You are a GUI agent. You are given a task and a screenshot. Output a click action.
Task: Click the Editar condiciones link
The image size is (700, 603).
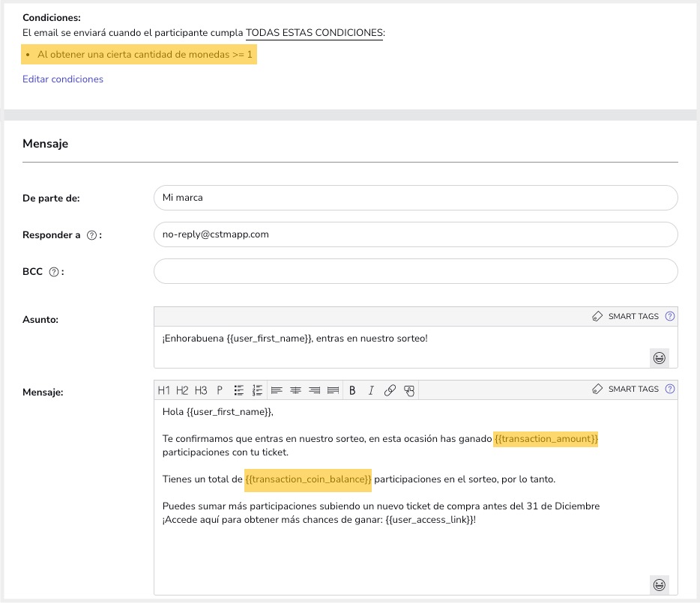point(63,79)
